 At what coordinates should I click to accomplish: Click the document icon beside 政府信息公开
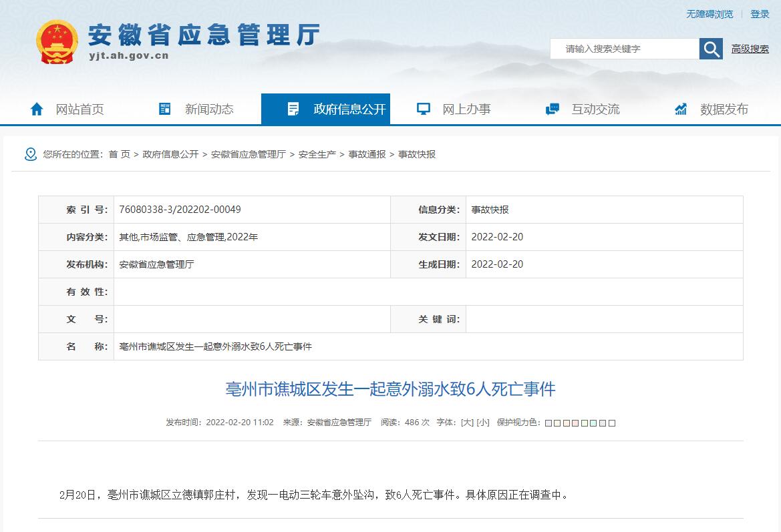click(291, 108)
